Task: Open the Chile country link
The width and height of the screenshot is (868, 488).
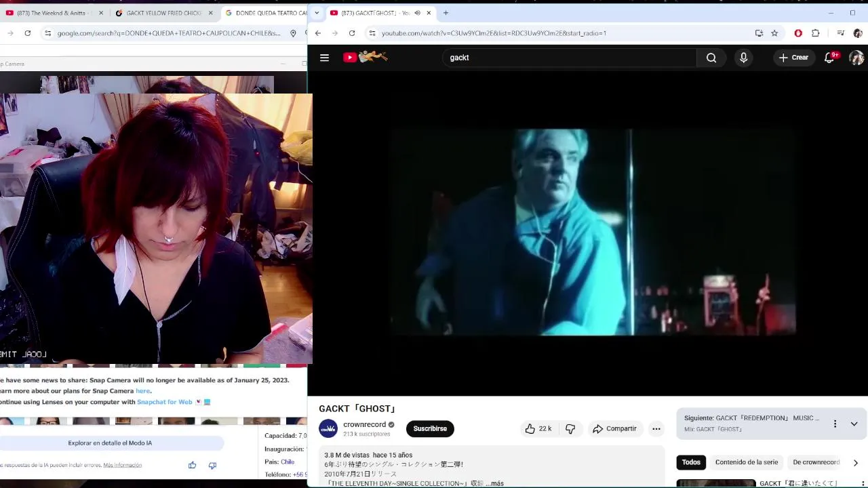Action: point(288,462)
